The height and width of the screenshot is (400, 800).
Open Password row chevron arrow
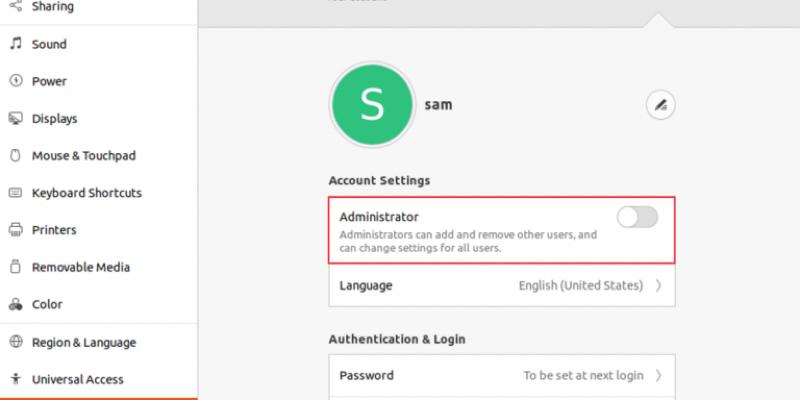658,376
